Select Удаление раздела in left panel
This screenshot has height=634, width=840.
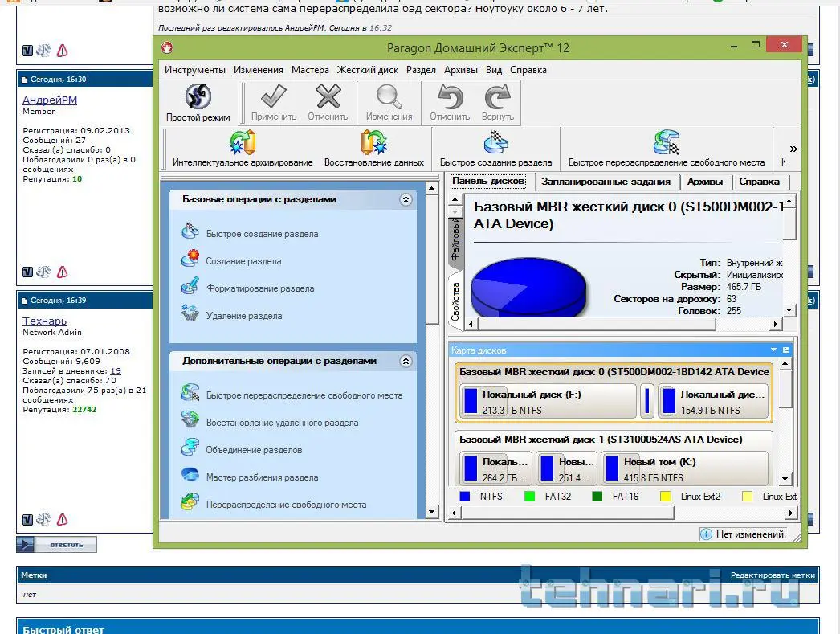[244, 316]
